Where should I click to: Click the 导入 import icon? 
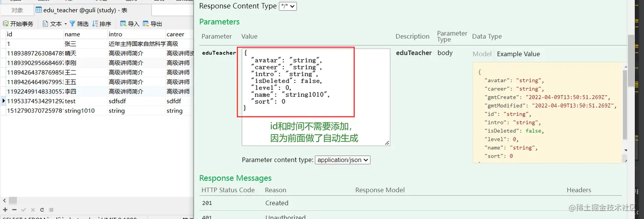[124, 24]
